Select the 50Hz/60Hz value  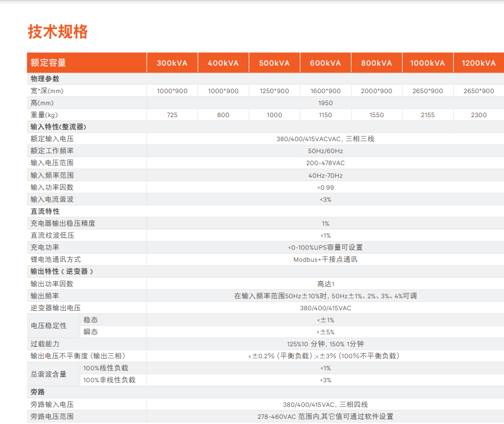(325, 151)
